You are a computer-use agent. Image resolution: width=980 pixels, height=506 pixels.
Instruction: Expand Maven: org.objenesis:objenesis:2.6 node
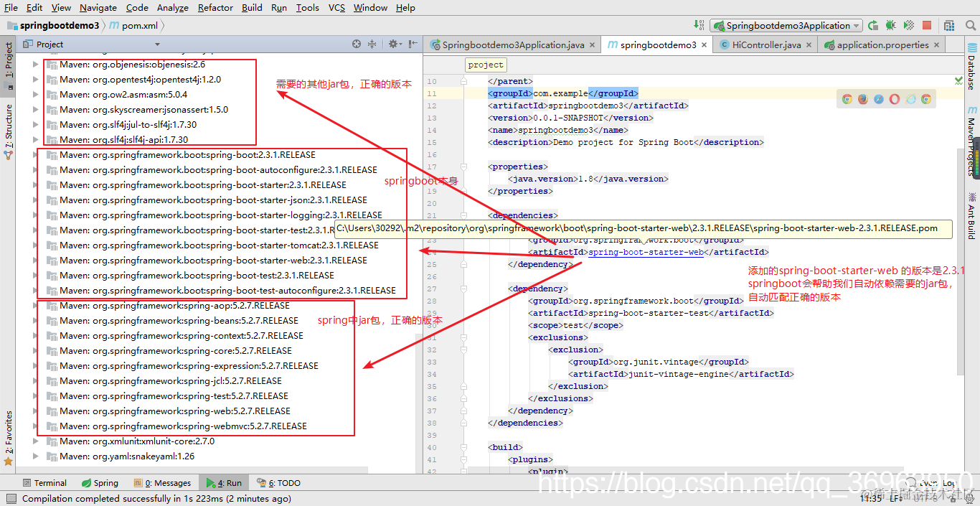pyautogui.click(x=36, y=65)
